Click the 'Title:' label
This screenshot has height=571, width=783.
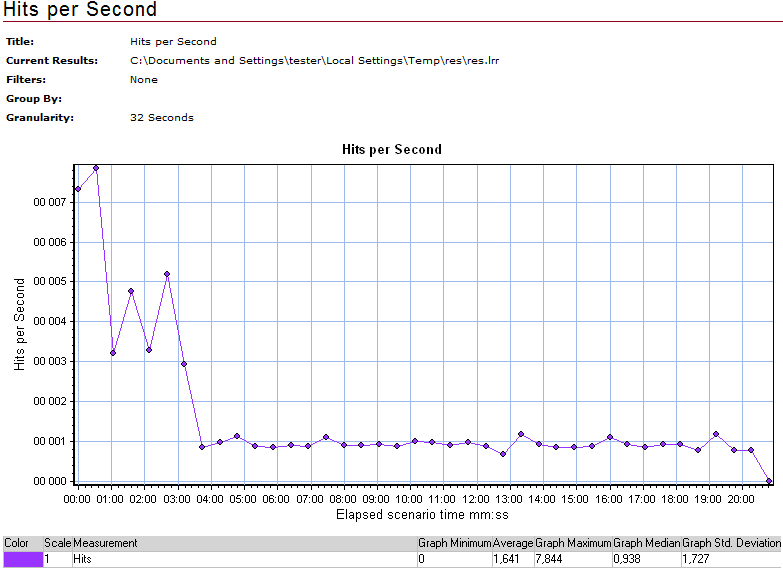click(20, 41)
